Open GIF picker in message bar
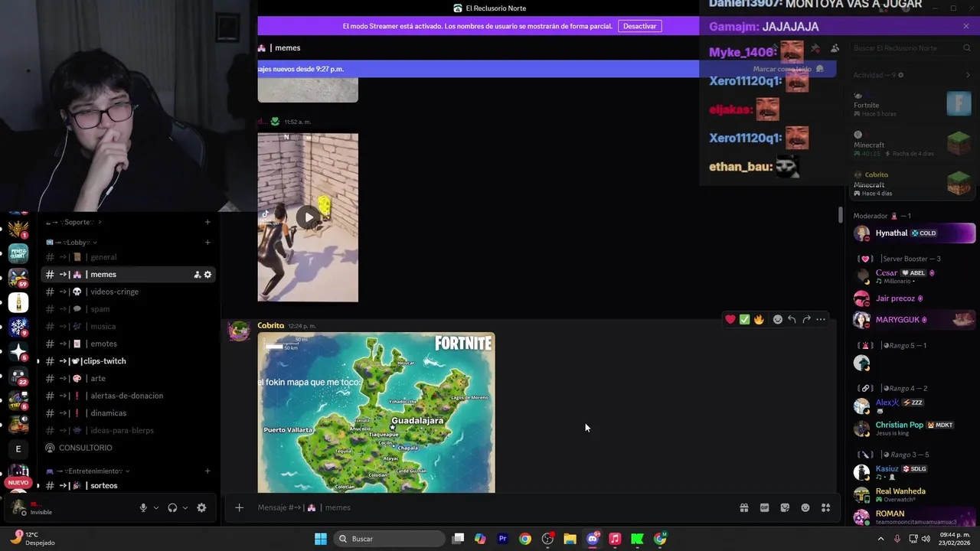The height and width of the screenshot is (551, 980). tap(764, 507)
